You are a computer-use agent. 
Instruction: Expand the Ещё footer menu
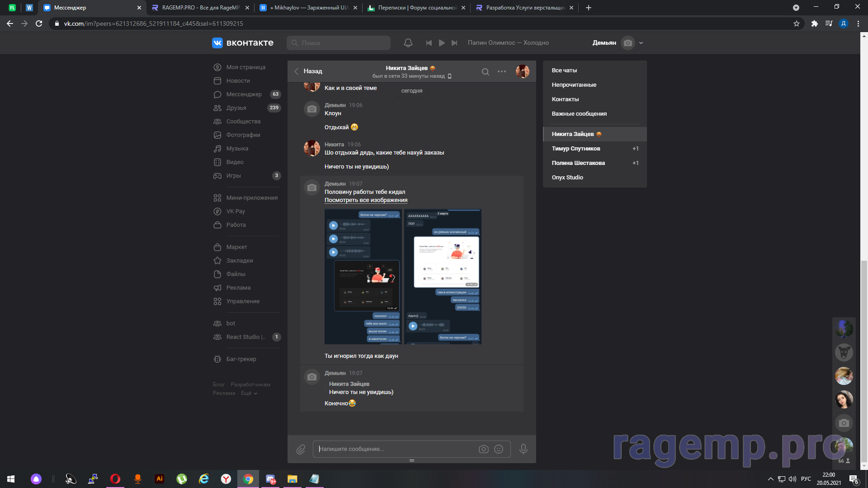pos(249,394)
